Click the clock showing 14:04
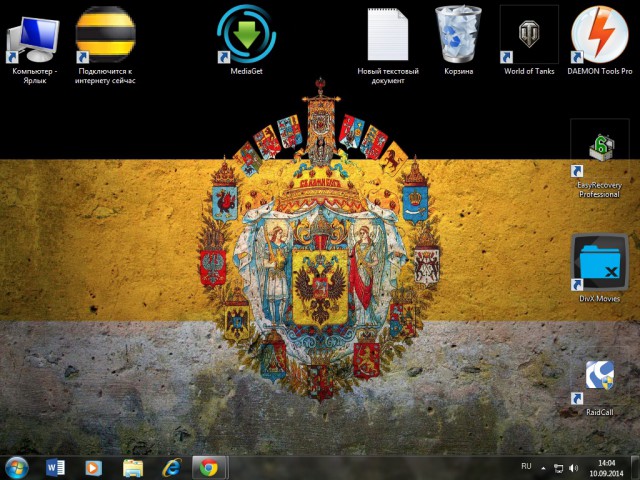The image size is (640, 480). coord(607,463)
